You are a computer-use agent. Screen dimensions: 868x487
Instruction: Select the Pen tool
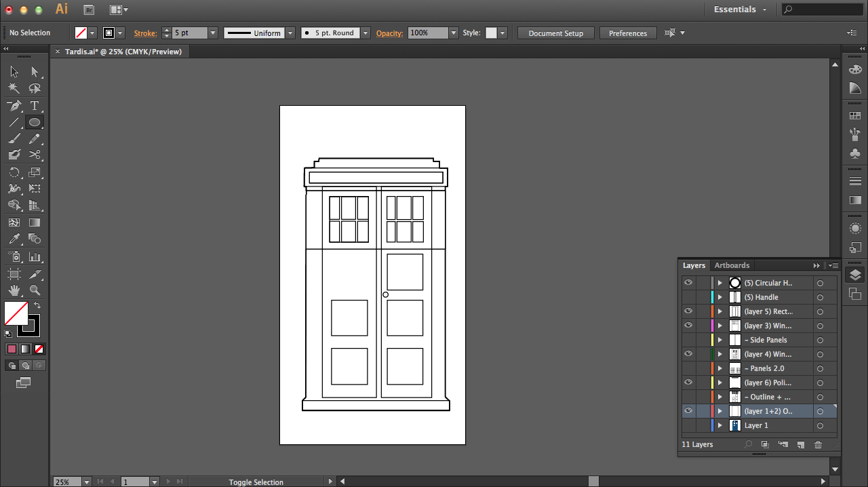point(14,106)
